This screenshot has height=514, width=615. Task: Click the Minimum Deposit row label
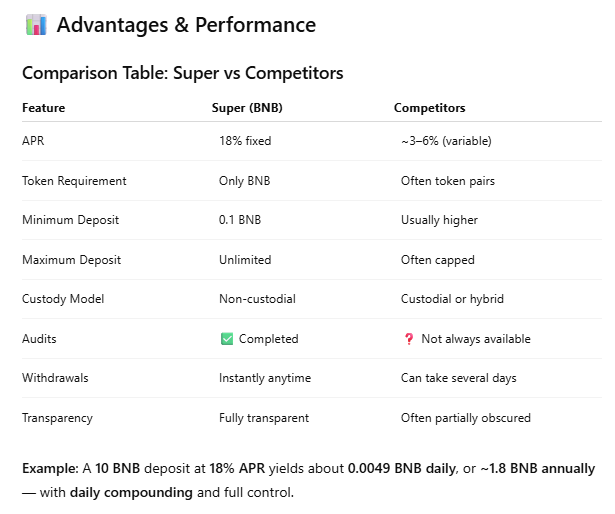[71, 220]
